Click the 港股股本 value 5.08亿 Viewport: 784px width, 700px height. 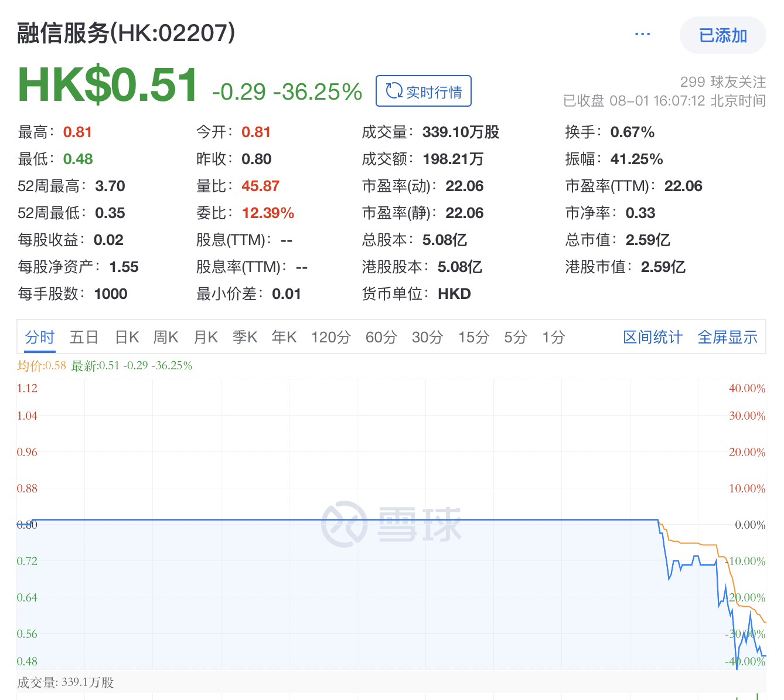tap(460, 267)
